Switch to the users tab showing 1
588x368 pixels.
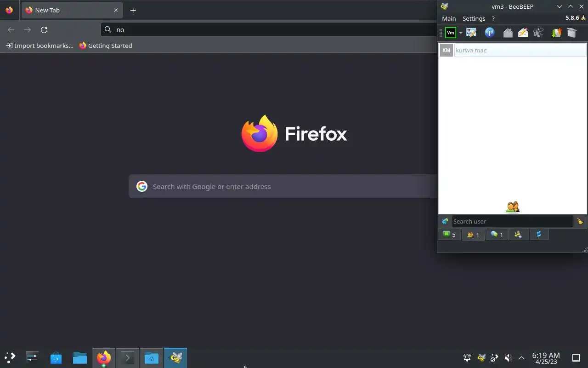pyautogui.click(x=473, y=235)
